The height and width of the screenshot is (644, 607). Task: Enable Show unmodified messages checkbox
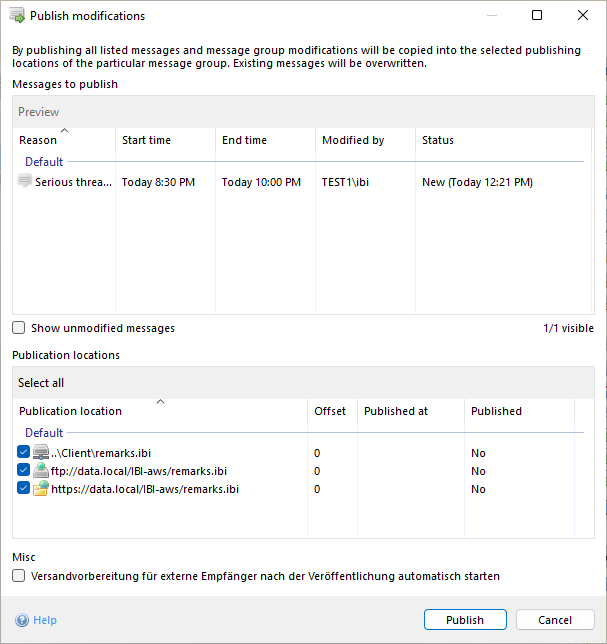[19, 328]
